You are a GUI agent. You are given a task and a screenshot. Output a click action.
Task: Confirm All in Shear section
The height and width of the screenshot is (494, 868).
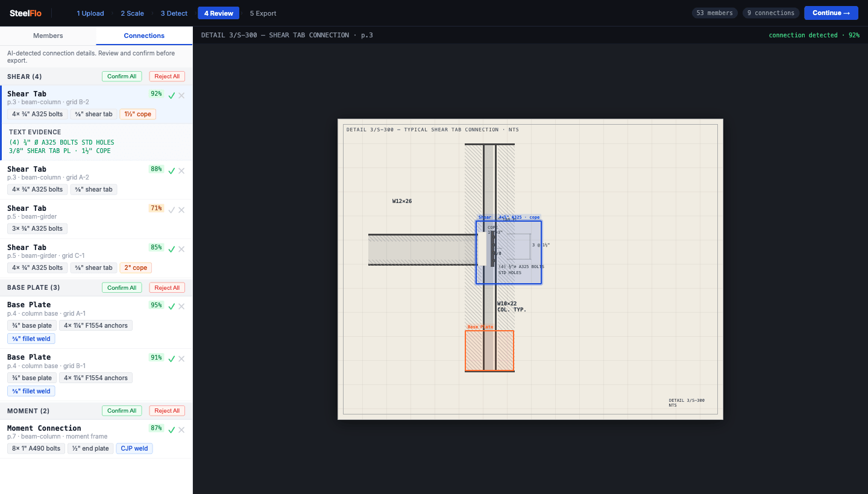122,77
